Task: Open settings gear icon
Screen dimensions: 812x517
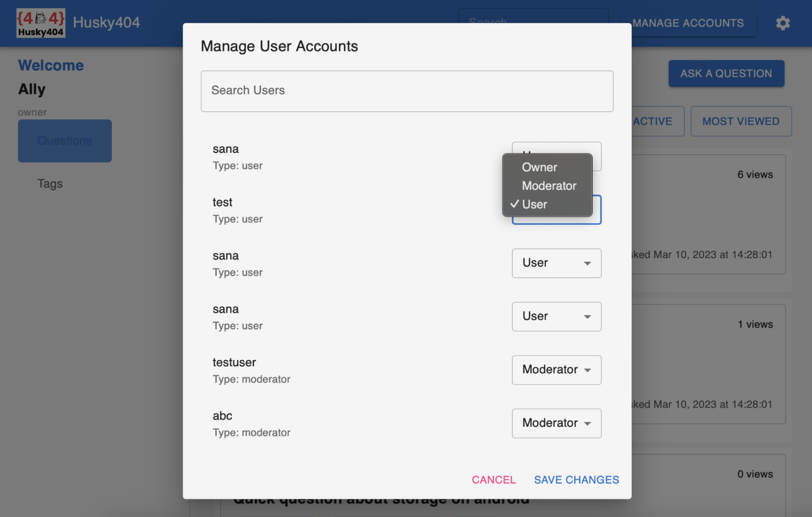Action: 782,23
